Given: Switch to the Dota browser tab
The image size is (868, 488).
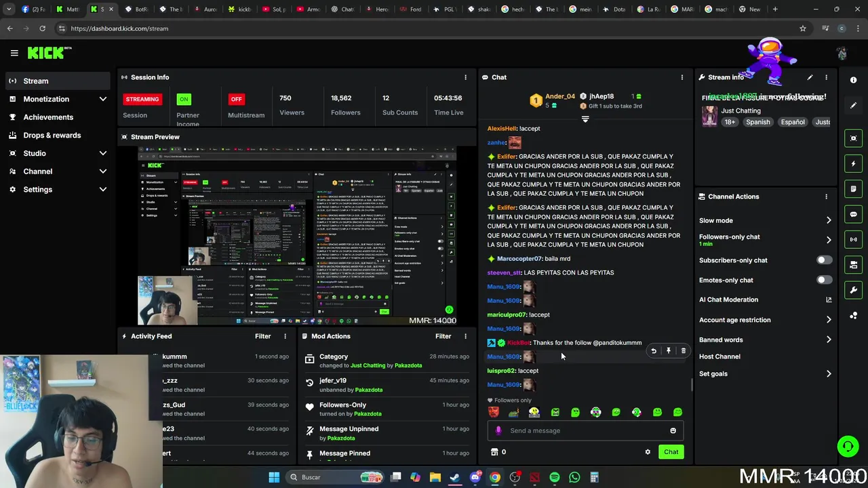Looking at the screenshot, I should (x=614, y=9).
